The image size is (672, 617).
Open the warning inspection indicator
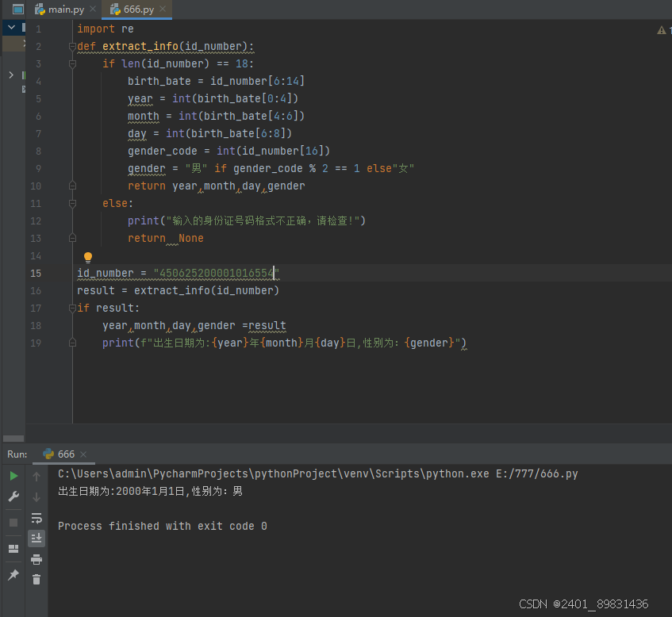(662, 30)
